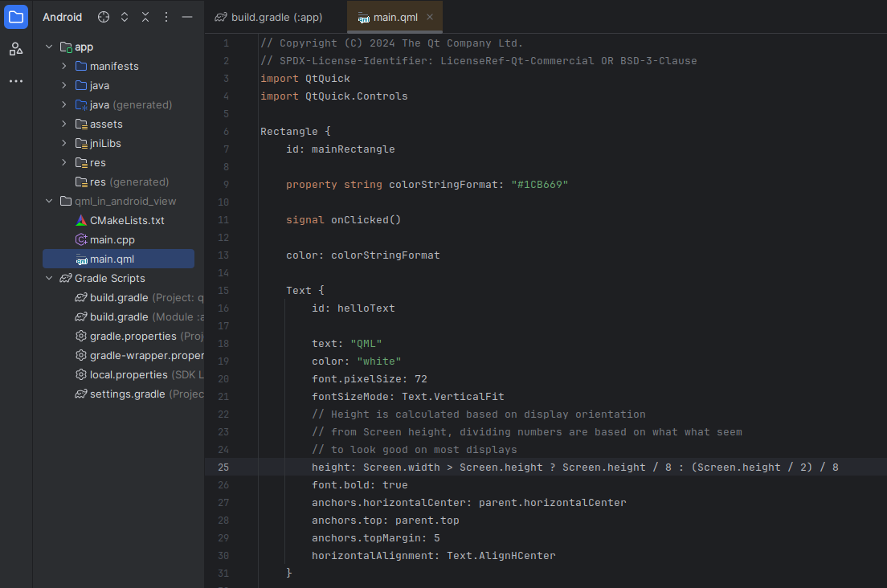Image resolution: width=887 pixels, height=588 pixels.
Task: Switch to build.gradle (:app) tab
Action: [270, 17]
